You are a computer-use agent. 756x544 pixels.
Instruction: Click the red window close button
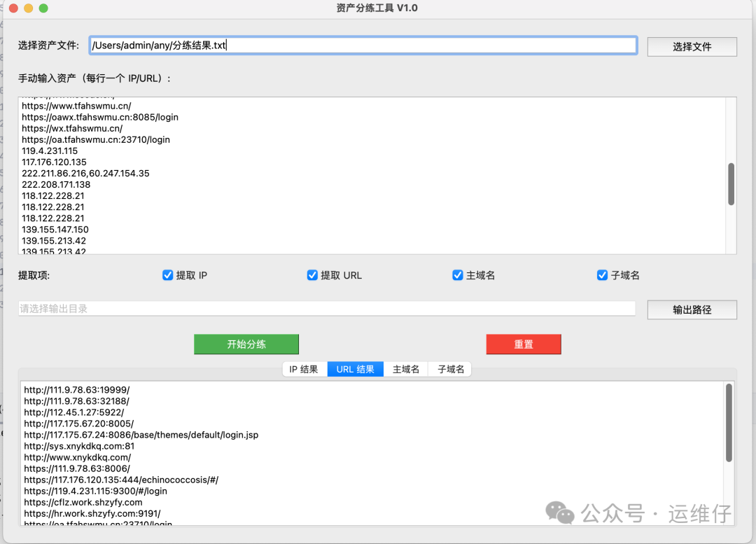click(13, 8)
